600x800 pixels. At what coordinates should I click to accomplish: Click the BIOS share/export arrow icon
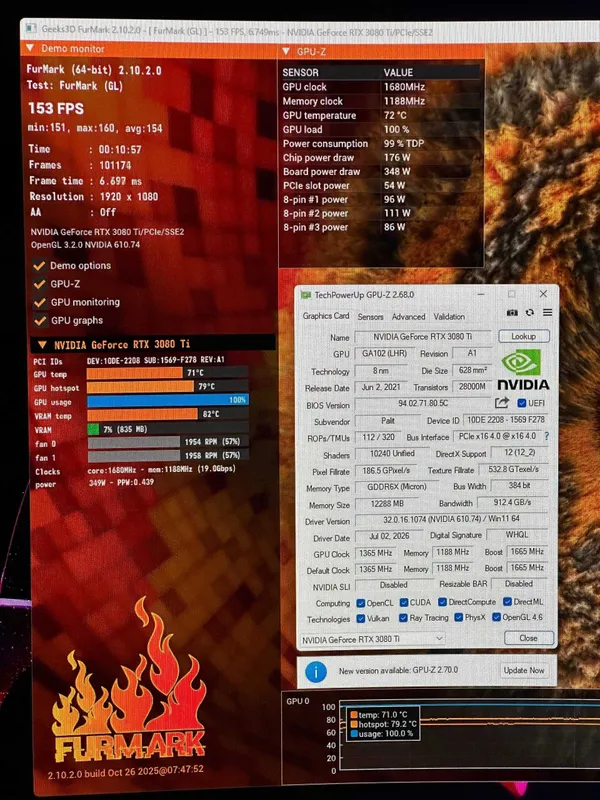click(502, 403)
